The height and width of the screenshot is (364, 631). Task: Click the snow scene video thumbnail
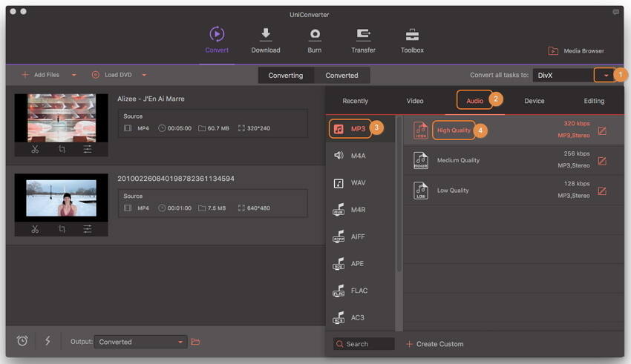[61, 198]
